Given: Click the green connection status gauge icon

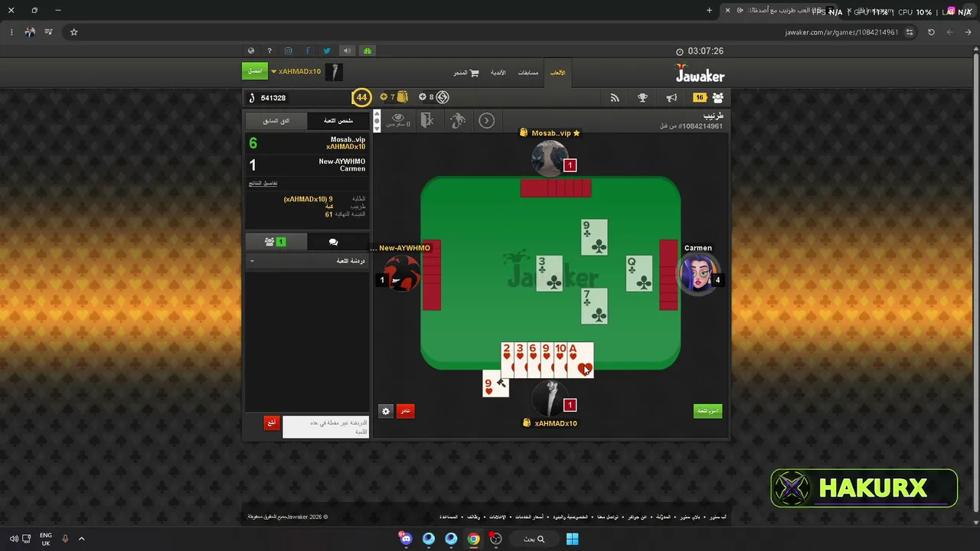Looking at the screenshot, I should coord(367,51).
